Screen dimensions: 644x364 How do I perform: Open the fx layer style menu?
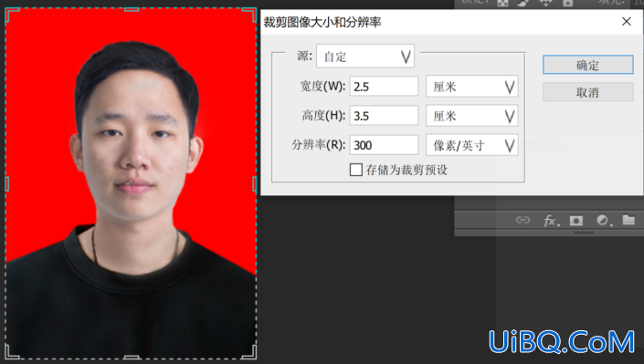pos(551,221)
